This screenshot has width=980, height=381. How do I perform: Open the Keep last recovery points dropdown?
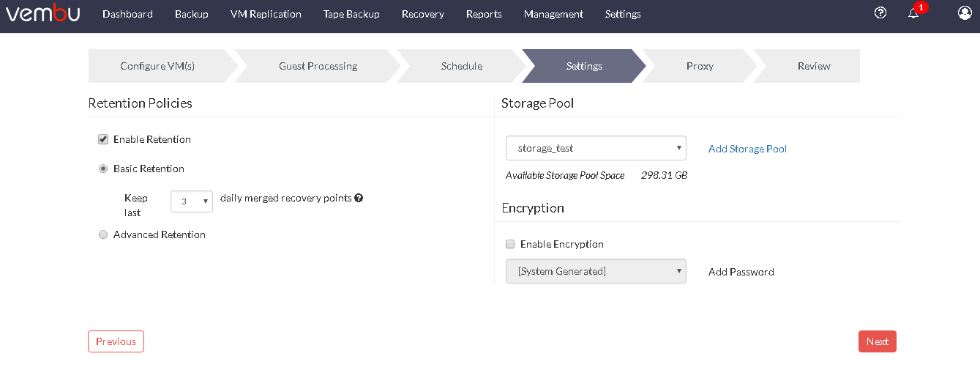click(x=192, y=201)
